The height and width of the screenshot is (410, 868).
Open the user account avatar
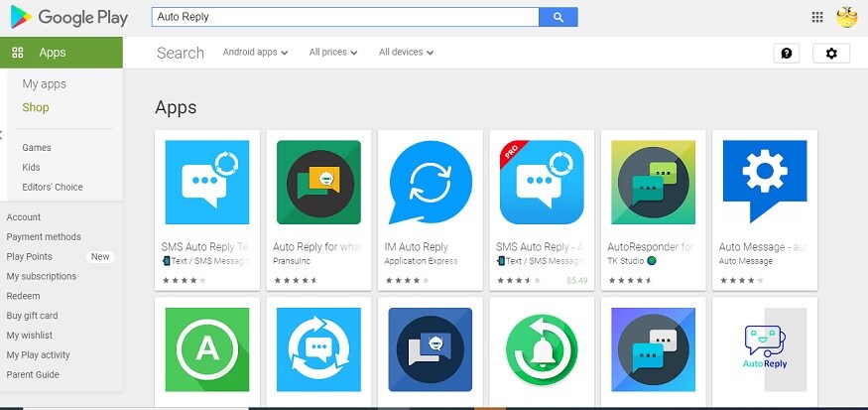click(846, 17)
